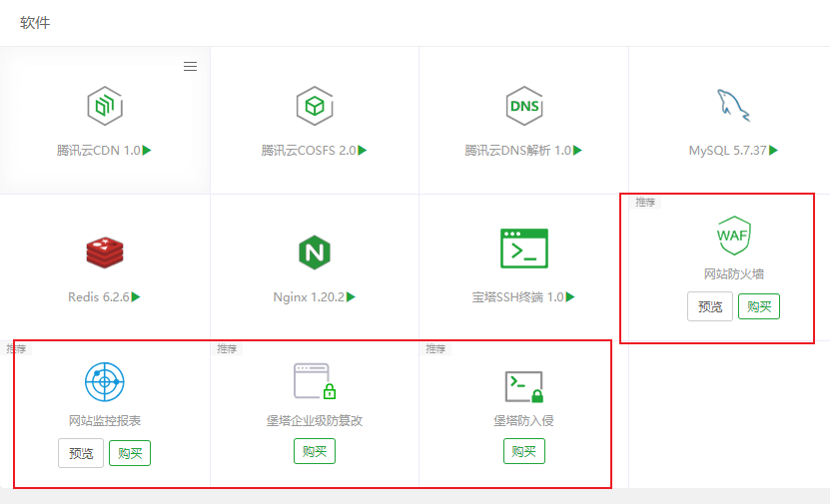
Task: Click the 腾讯云COSFS cube icon
Action: click(x=315, y=106)
